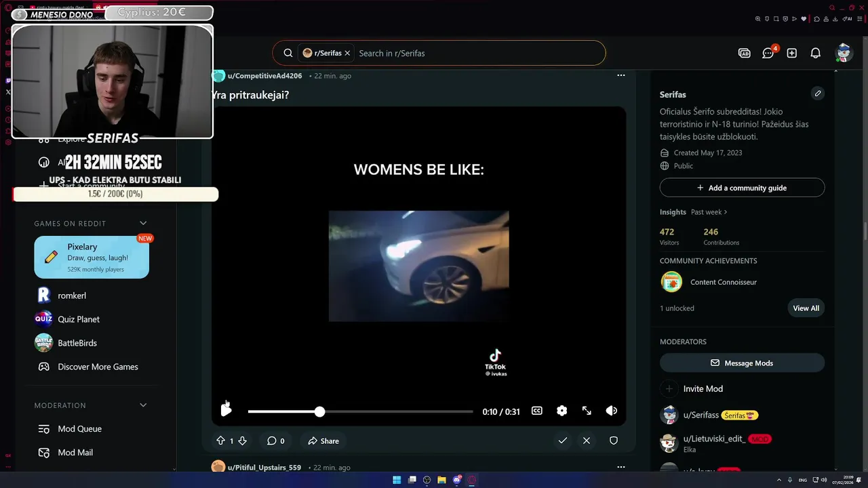Viewport: 868px width, 488px height.
Task: Upvote the Yra pritraukejai post
Action: 220,441
